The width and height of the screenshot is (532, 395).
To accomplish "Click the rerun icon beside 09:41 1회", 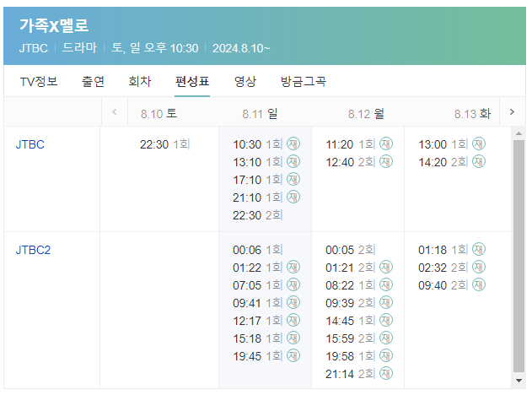I will click(293, 302).
